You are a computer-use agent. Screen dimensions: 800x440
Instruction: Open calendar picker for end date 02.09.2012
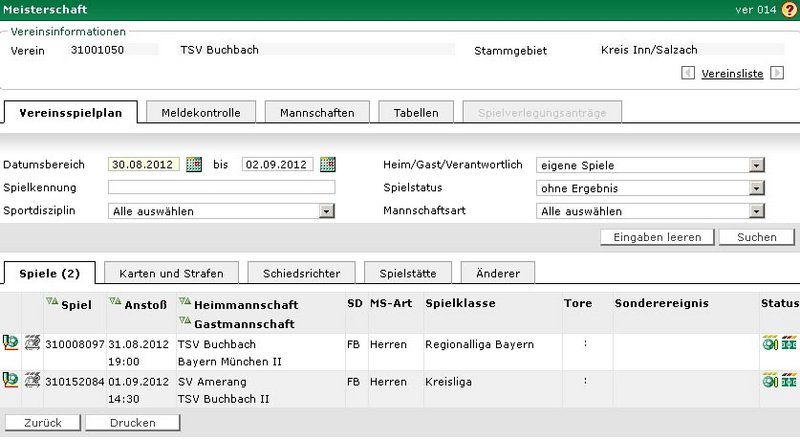(327, 165)
